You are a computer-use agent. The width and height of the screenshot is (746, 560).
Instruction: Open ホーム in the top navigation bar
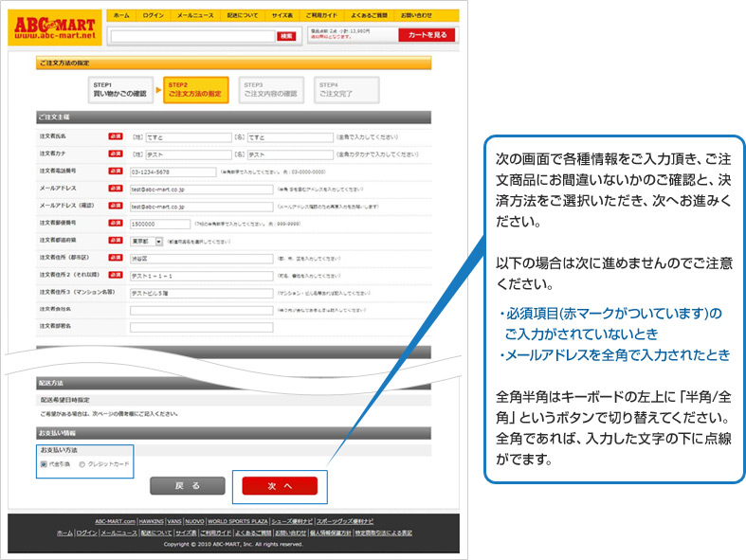pyautogui.click(x=121, y=16)
